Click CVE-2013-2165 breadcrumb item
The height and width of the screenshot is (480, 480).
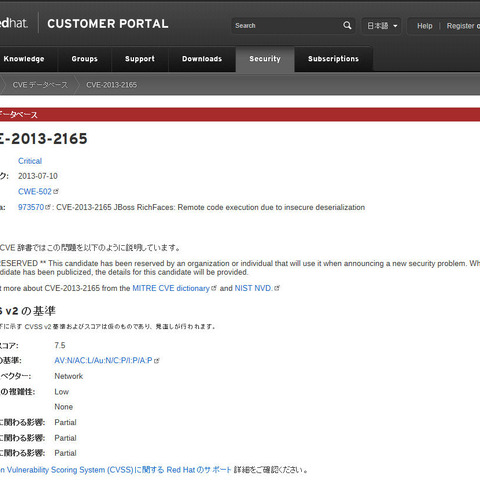click(112, 85)
